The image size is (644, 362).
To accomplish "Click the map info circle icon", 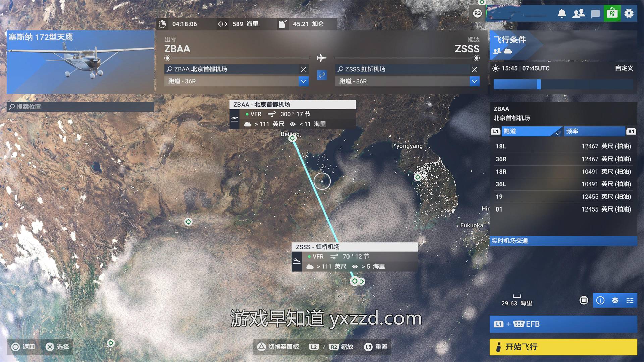I will click(600, 300).
